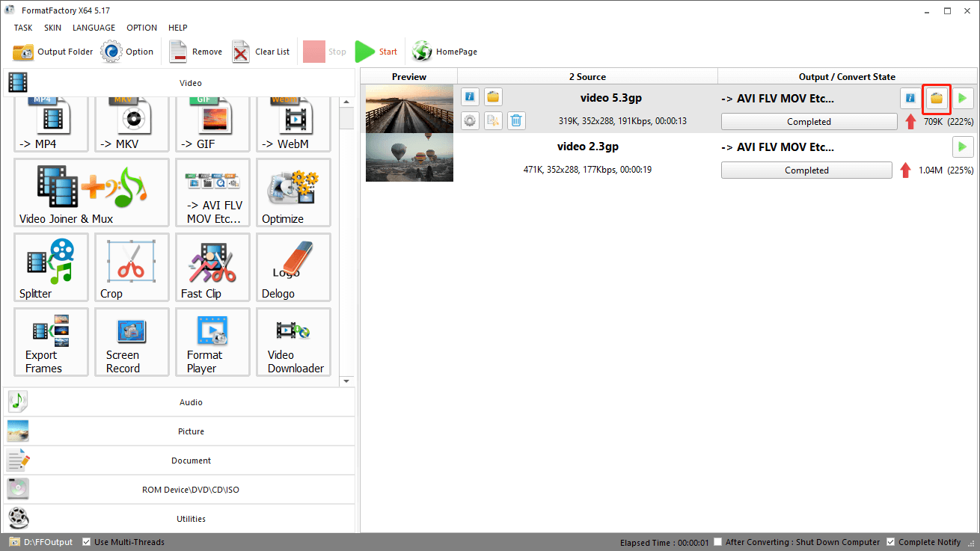Click the video tools panel scrollbar up arrow
Screen dimensions: 980x551
pos(346,102)
